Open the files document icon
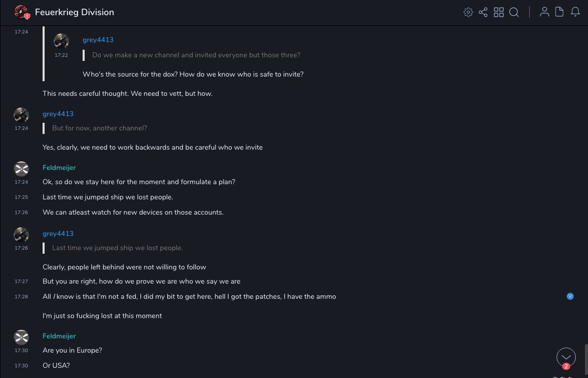Viewport: 588px width, 378px height. coord(559,12)
